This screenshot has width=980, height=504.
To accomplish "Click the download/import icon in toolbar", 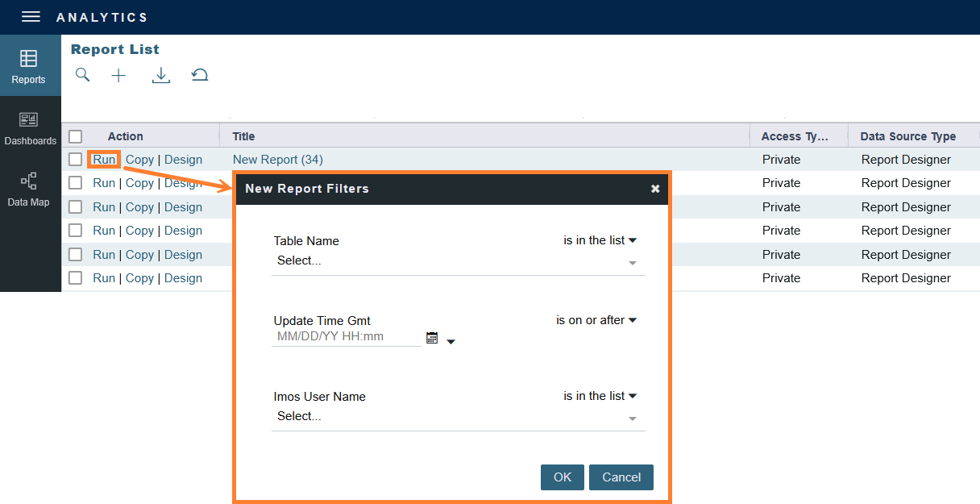I will [161, 76].
